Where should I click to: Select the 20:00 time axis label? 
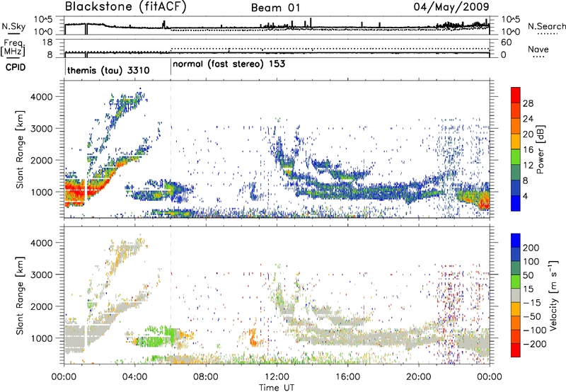(419, 376)
